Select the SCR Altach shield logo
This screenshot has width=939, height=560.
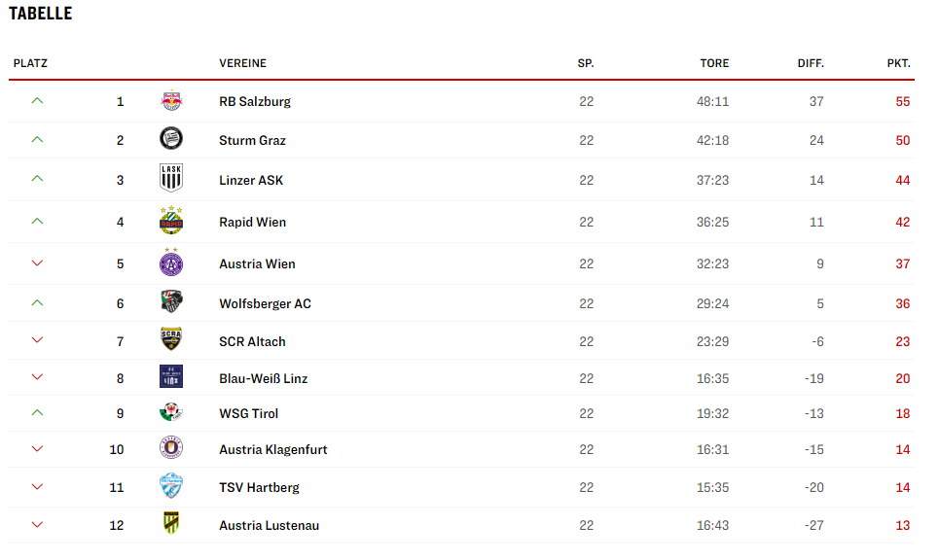(x=171, y=338)
